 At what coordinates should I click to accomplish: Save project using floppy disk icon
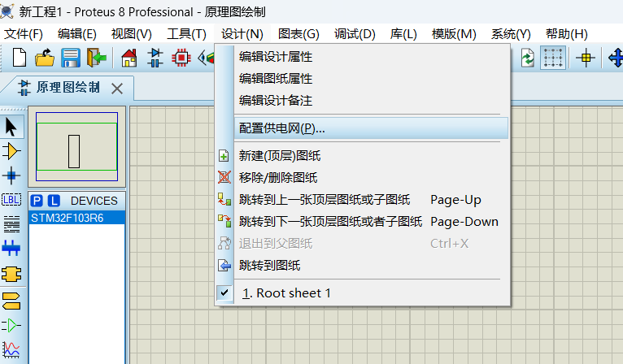click(x=71, y=58)
